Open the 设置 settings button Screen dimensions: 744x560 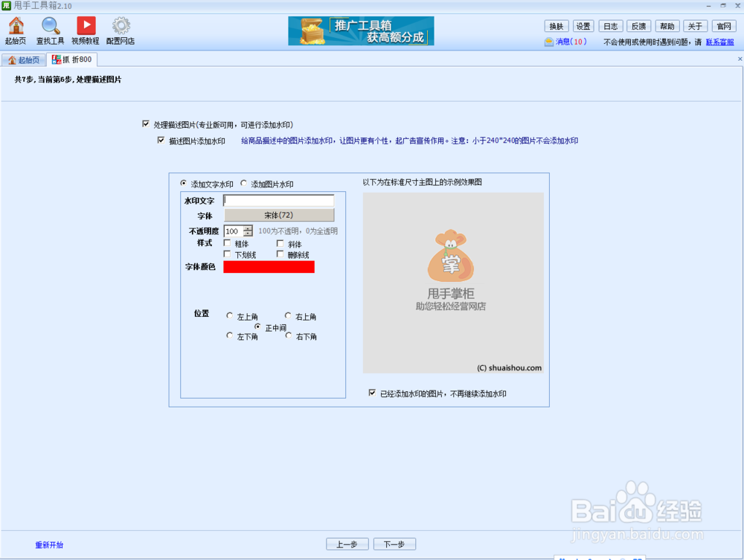(583, 25)
